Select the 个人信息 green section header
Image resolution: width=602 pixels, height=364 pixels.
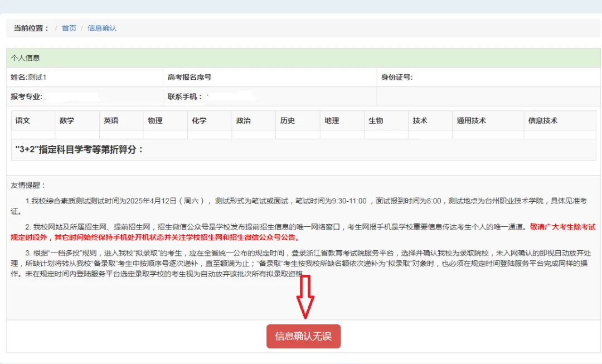click(x=25, y=58)
